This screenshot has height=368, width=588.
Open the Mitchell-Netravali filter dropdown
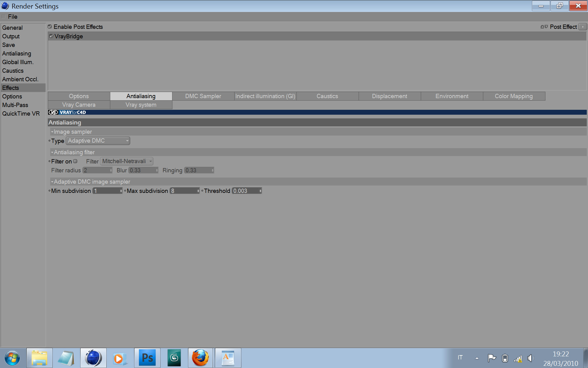(x=127, y=161)
